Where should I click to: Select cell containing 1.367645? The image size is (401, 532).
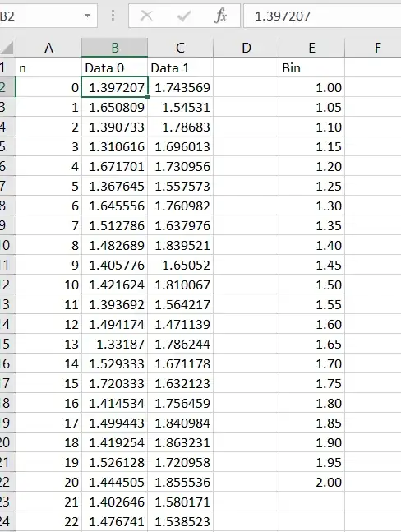114,186
